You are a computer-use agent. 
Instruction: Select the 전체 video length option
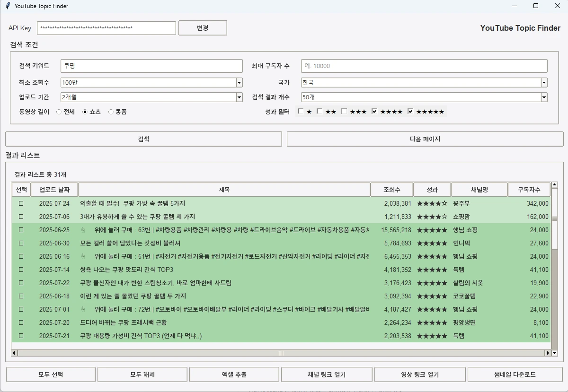pyautogui.click(x=59, y=112)
